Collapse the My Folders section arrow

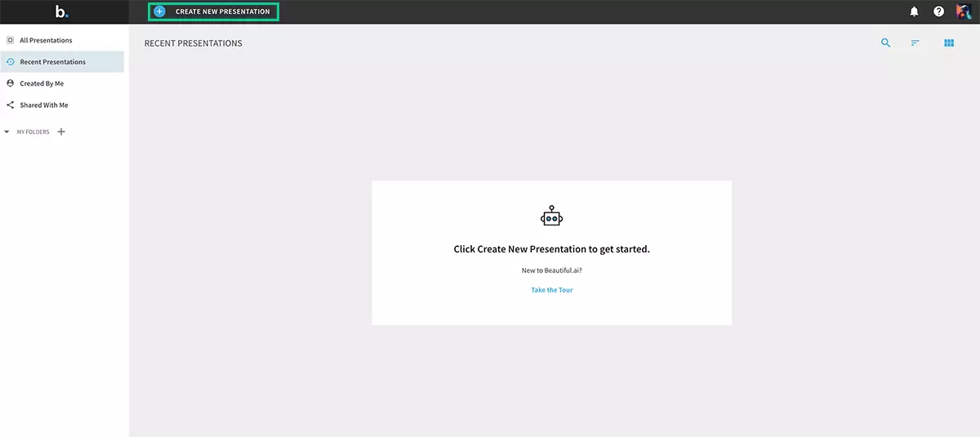click(7, 132)
